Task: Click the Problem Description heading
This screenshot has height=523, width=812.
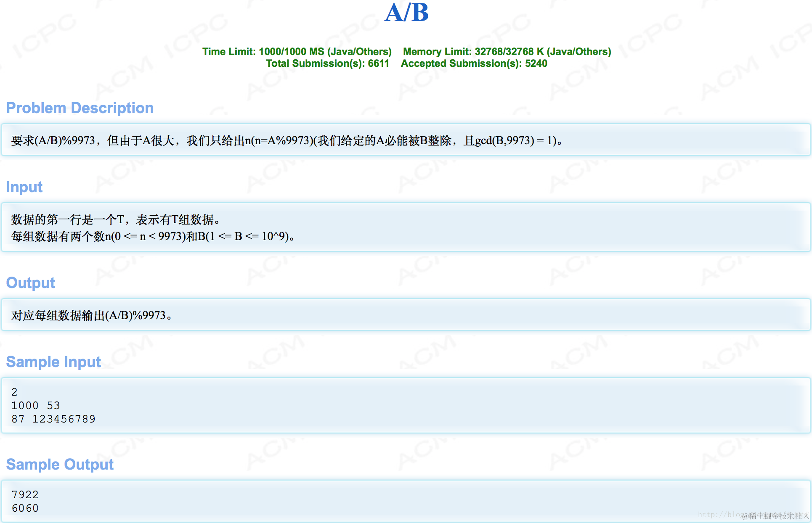Action: pyautogui.click(x=80, y=108)
